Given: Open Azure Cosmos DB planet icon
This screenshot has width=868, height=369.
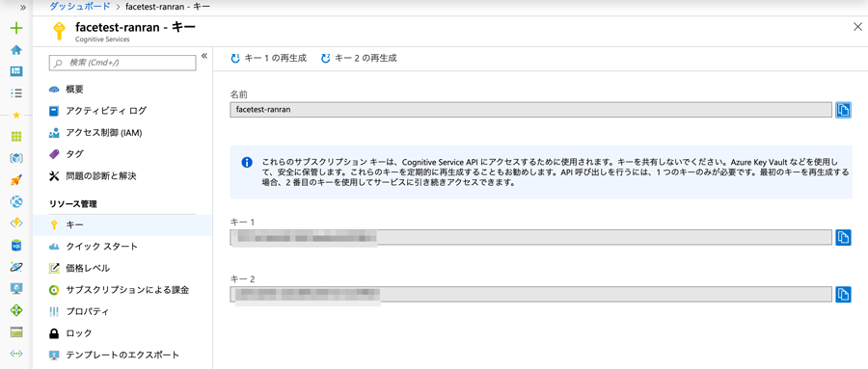Looking at the screenshot, I should 16,267.
